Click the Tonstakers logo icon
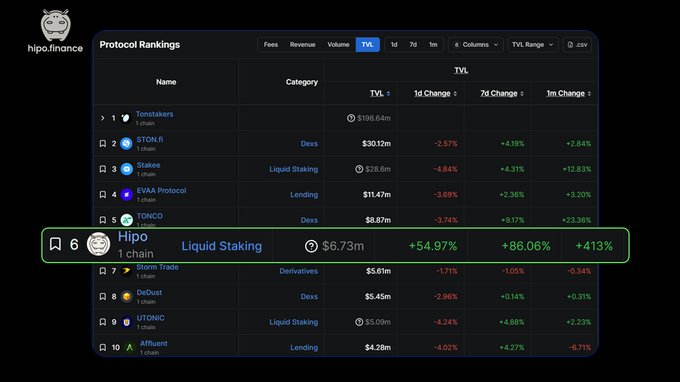Screen dimensions: 680x382 click(125, 118)
